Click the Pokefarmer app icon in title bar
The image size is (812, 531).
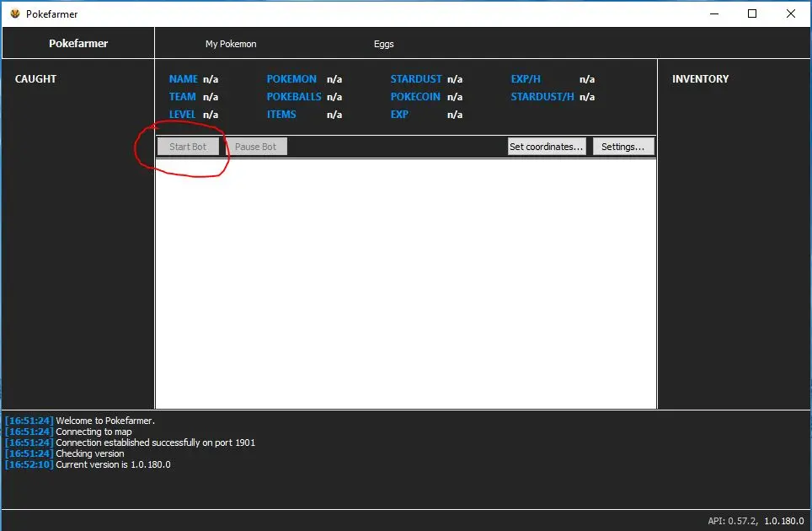(14, 13)
